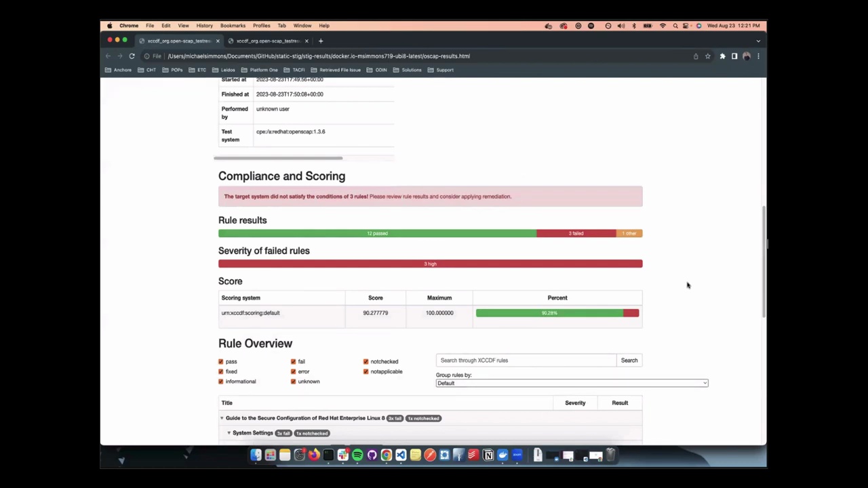The height and width of the screenshot is (488, 868).
Task: Uncheck the pass rule filter
Action: (221, 362)
